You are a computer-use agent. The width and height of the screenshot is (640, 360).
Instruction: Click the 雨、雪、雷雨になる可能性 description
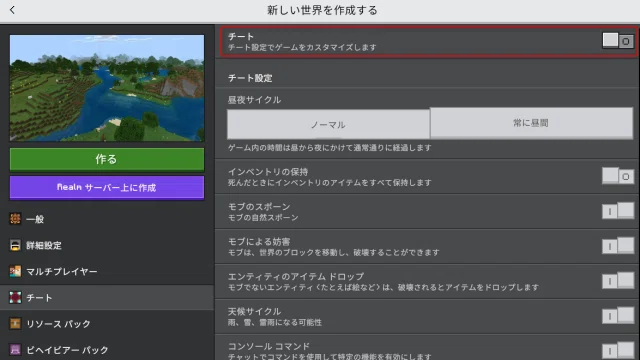tap(275, 322)
